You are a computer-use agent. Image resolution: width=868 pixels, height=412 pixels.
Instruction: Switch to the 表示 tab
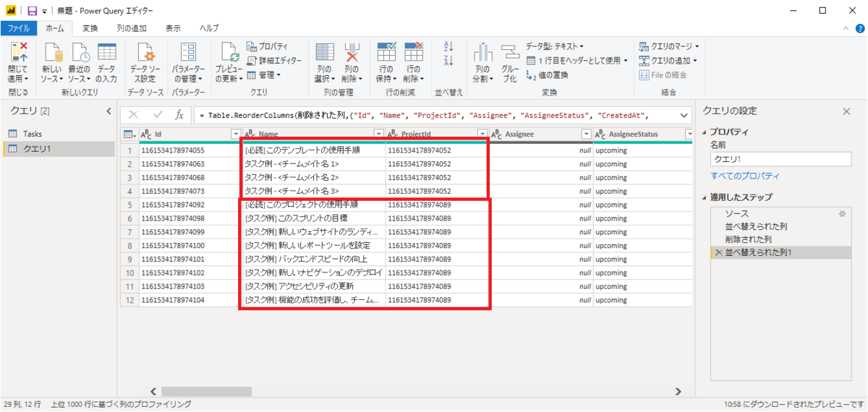coord(173,28)
